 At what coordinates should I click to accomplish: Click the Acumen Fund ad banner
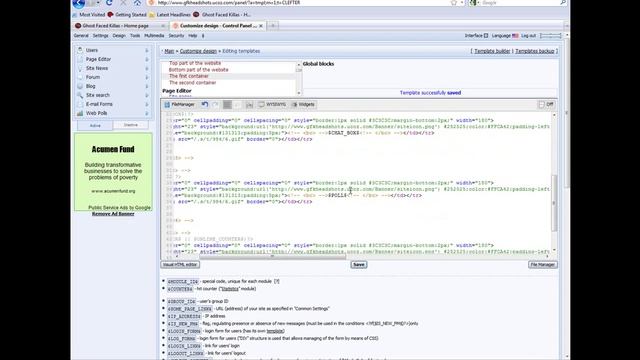[113, 171]
